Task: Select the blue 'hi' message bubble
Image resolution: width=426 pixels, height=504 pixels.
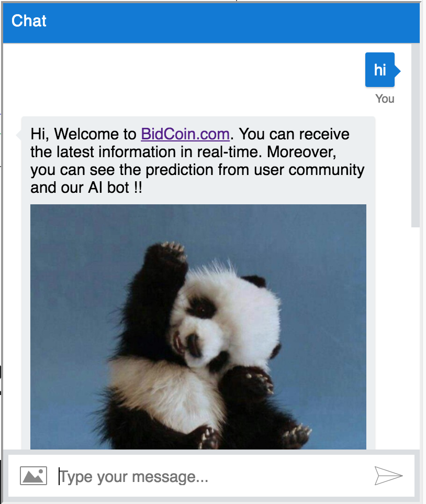Action: pos(380,70)
